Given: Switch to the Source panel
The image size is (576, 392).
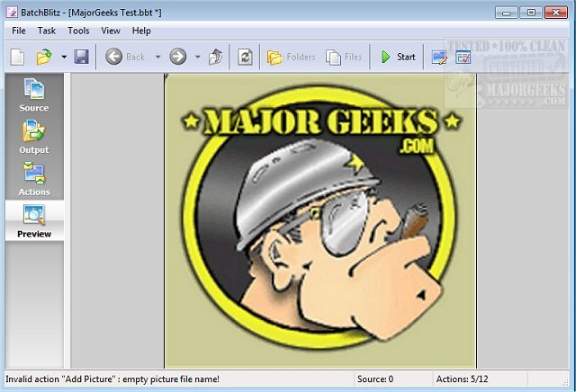Looking at the screenshot, I should [34, 95].
